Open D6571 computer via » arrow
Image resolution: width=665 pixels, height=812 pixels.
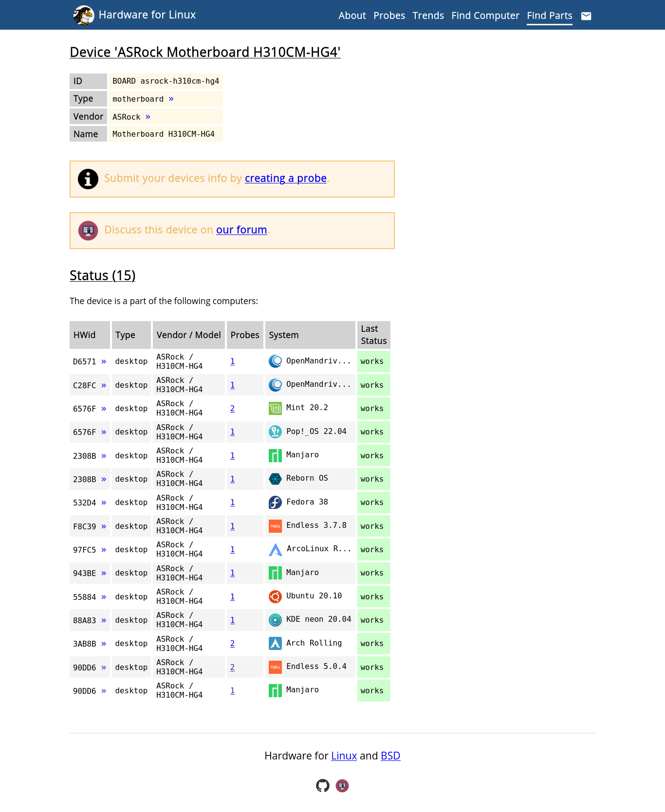[104, 361]
